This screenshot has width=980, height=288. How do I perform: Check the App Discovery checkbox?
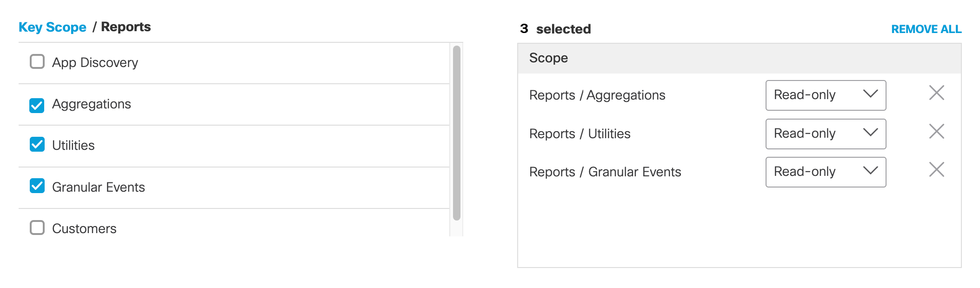(37, 62)
